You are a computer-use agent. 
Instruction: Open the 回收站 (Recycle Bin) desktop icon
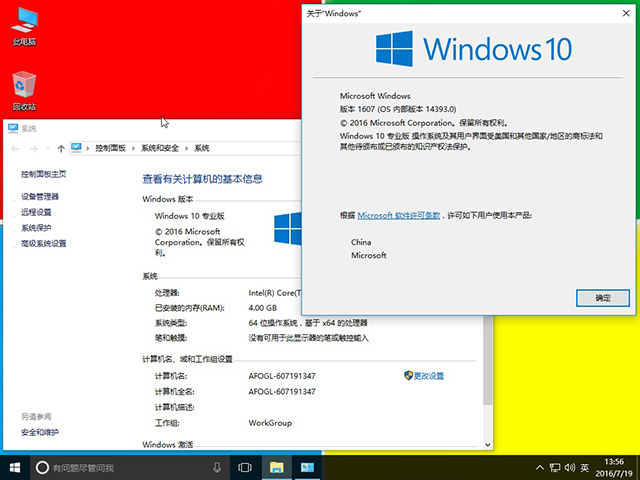24,88
